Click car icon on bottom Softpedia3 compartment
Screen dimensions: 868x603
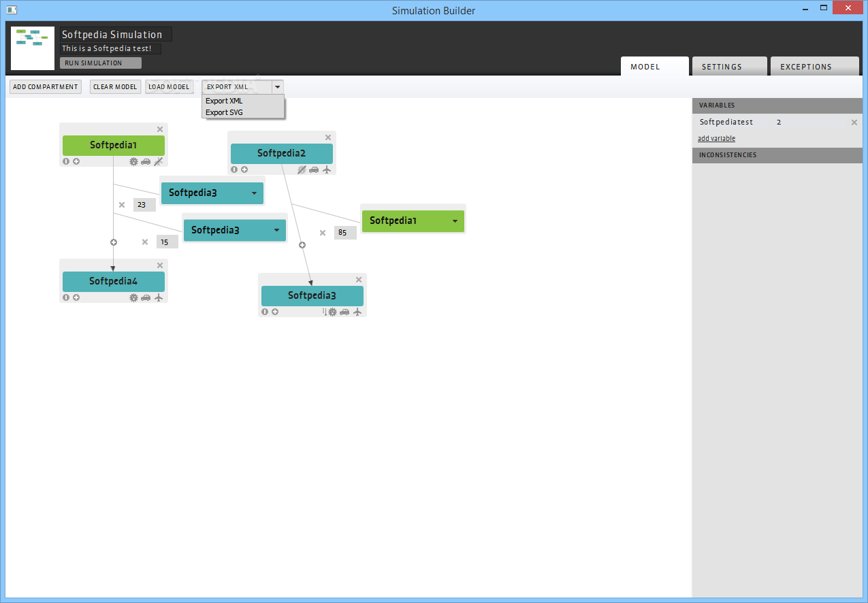344,312
